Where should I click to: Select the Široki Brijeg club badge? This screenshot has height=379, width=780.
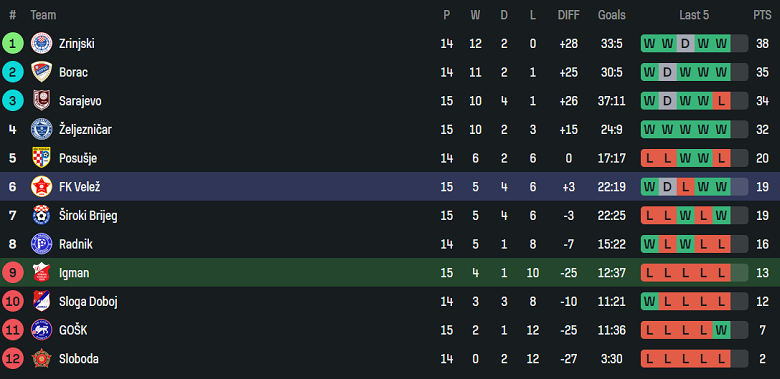[41, 215]
